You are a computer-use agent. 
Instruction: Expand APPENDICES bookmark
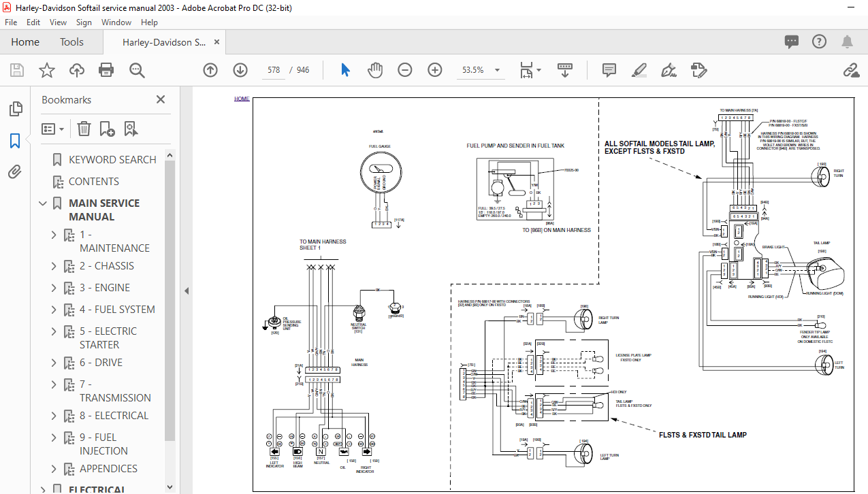point(54,469)
